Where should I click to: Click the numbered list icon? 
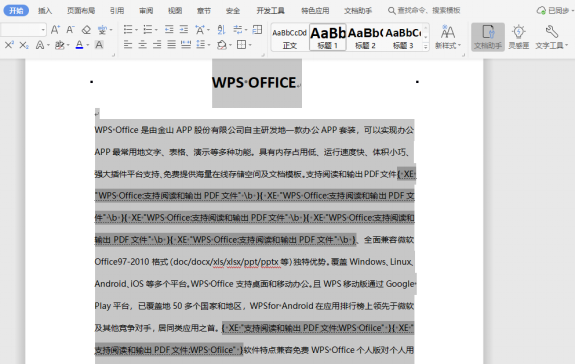148,29
